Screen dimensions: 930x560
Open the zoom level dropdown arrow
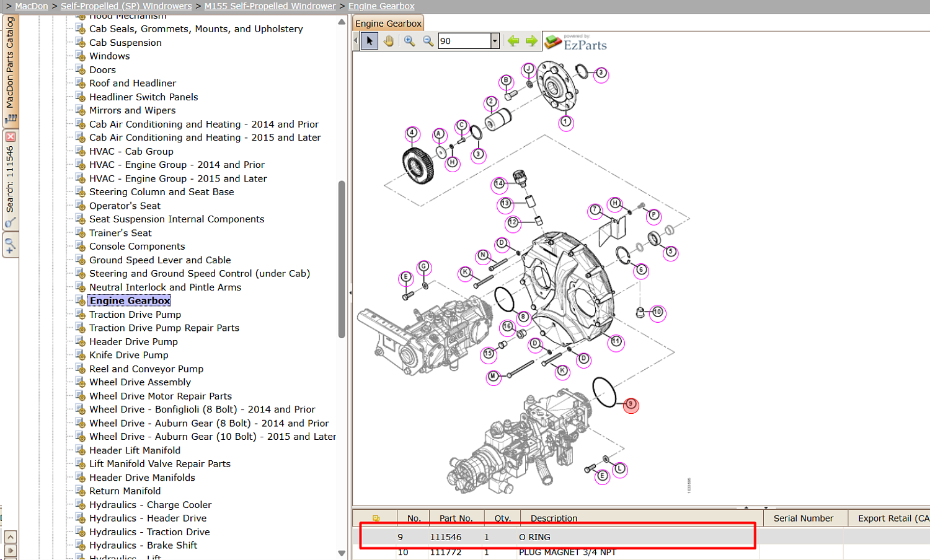[x=495, y=41]
